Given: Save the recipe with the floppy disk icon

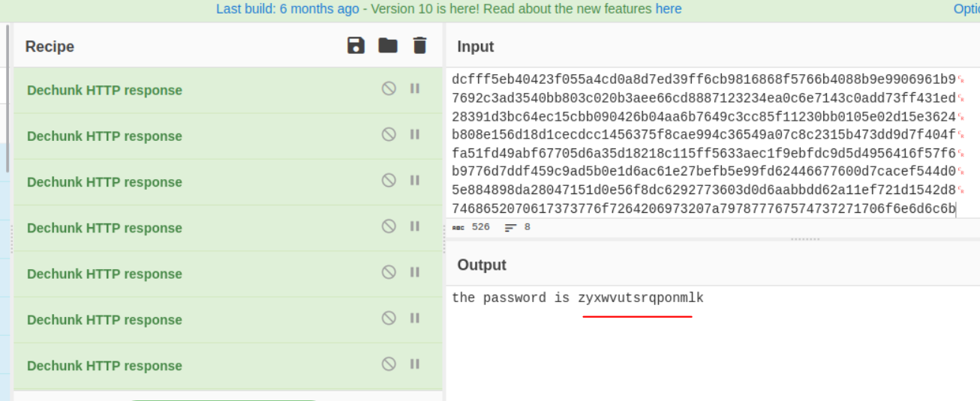Looking at the screenshot, I should click(x=356, y=46).
